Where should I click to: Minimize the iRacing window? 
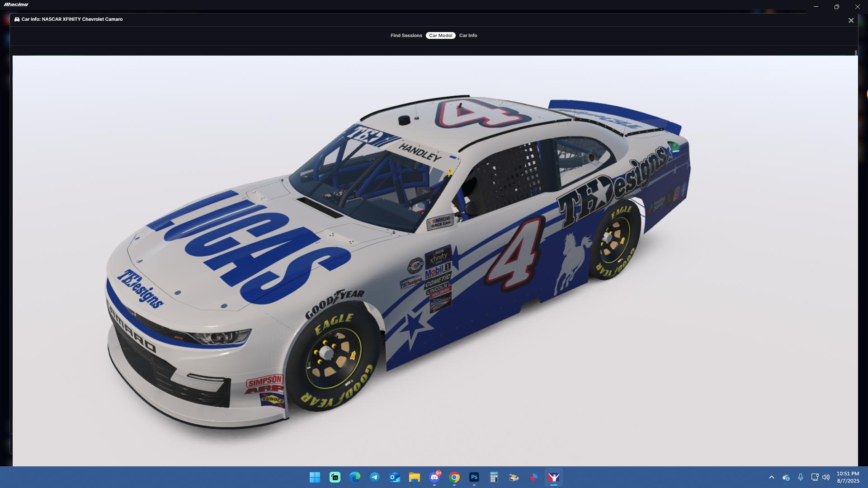(x=816, y=7)
